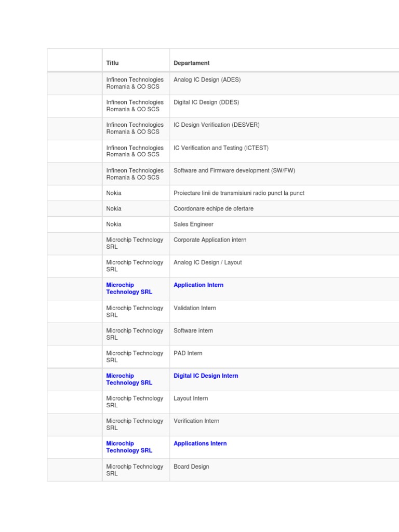Click Microchip link beside Application Intern
Screen dimensions: 399x532
click(x=129, y=288)
